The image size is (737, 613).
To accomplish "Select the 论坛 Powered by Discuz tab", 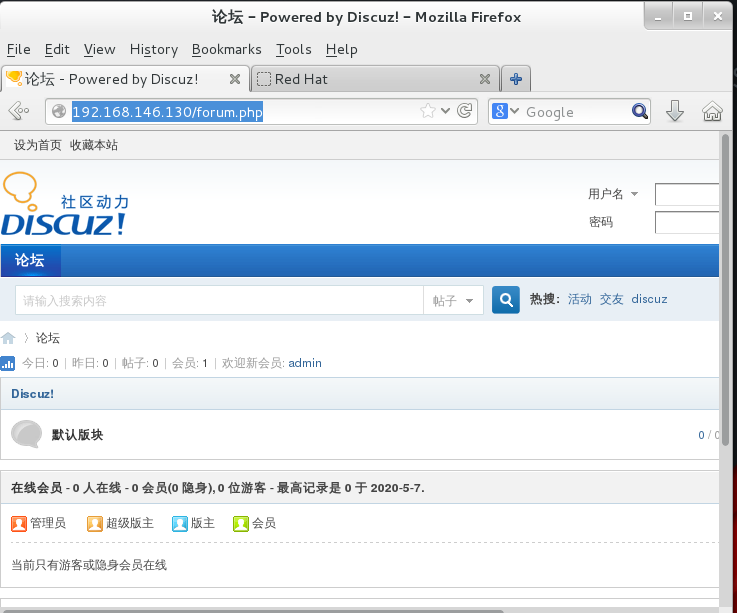I will tap(125, 79).
